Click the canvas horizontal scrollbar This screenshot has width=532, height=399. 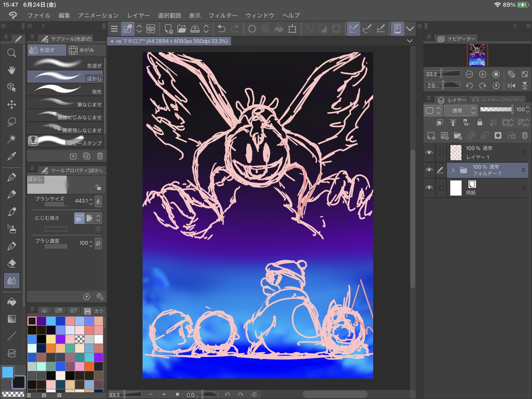click(x=335, y=394)
